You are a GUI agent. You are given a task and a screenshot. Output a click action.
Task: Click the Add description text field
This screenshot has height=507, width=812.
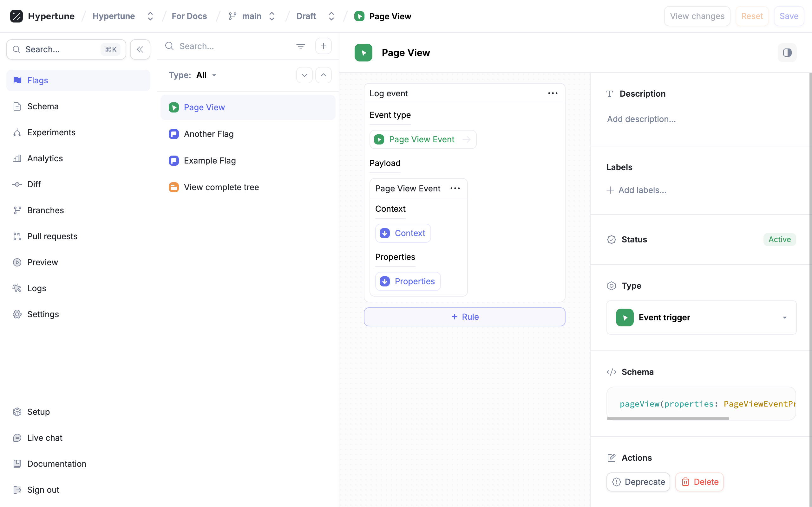[641, 119]
